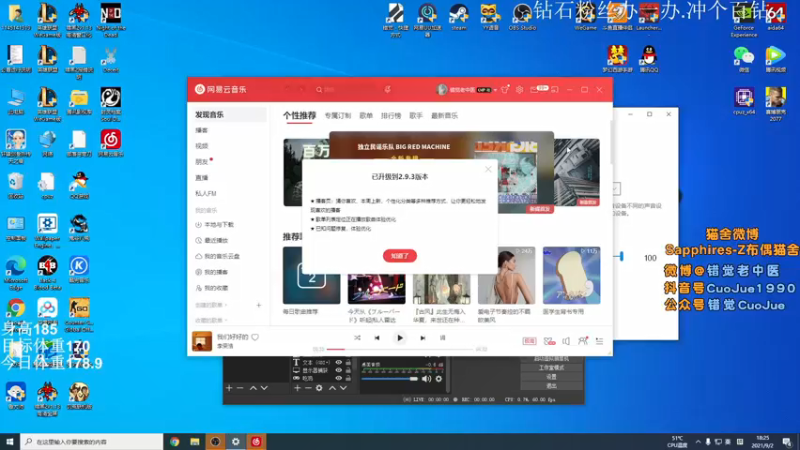Play the current song
Screen dimensions: 800x450
click(399, 338)
